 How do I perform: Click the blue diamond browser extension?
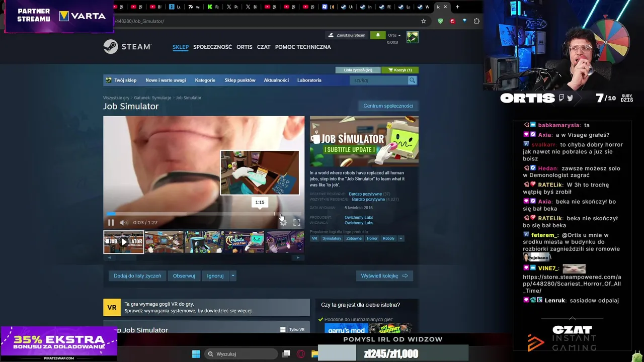point(464,21)
